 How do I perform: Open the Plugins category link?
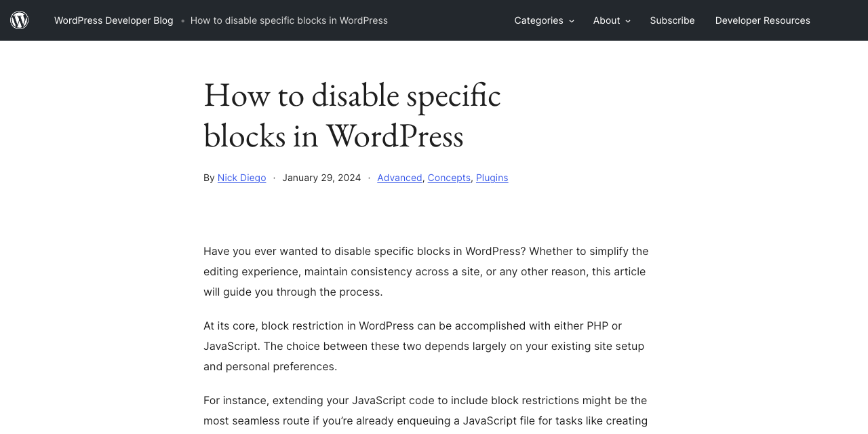coord(492,178)
